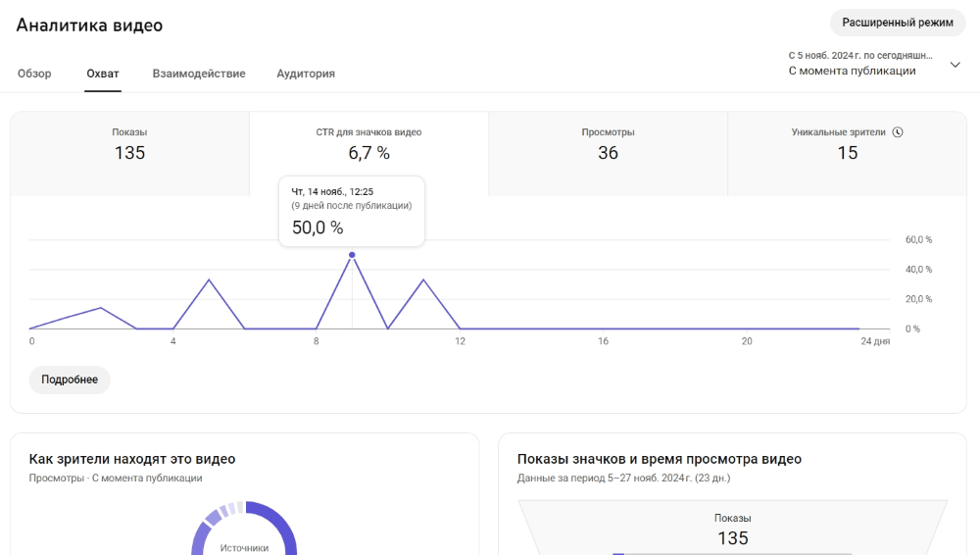
Task: Click the Подробнее button under the chart
Action: point(70,379)
